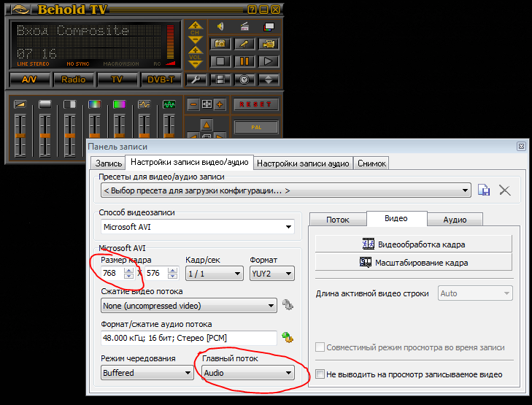Stop playback with the square button
532x405 pixels.
tap(220, 61)
